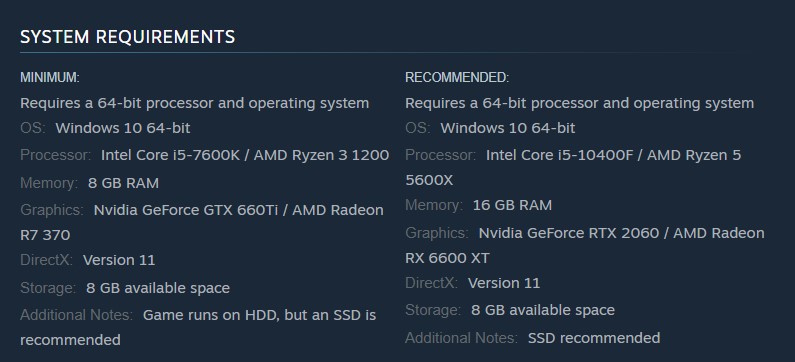Click the 'SSD recommended' additional note
The width and height of the screenshot is (795, 362).
point(594,338)
